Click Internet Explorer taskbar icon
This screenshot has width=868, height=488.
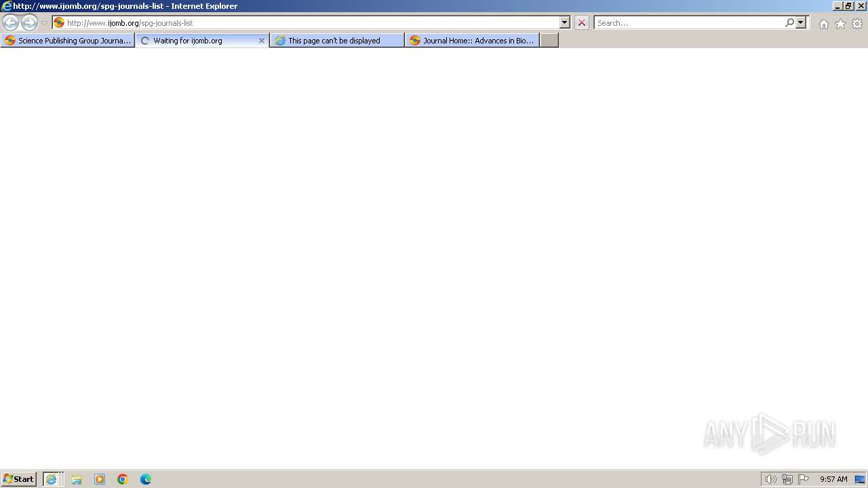pos(52,479)
